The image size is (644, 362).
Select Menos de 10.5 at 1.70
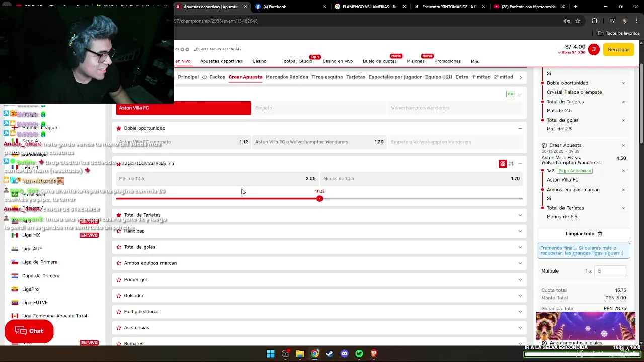point(421,179)
